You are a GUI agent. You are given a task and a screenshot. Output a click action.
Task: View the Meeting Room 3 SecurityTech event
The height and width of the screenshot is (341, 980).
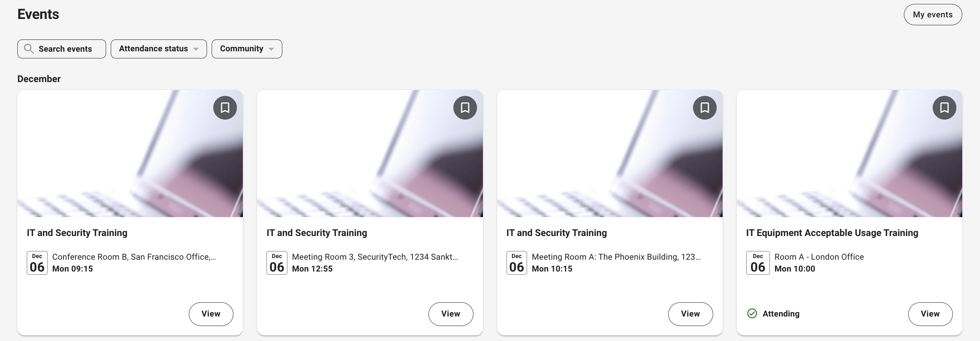tap(451, 314)
